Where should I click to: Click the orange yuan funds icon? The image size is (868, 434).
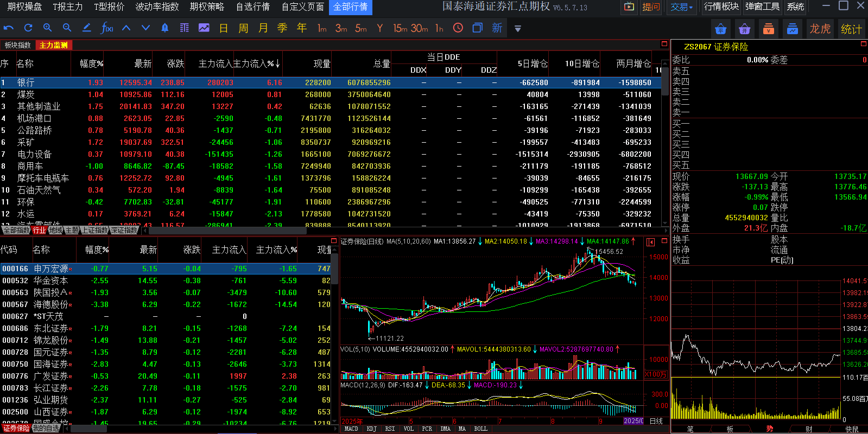click(x=768, y=29)
